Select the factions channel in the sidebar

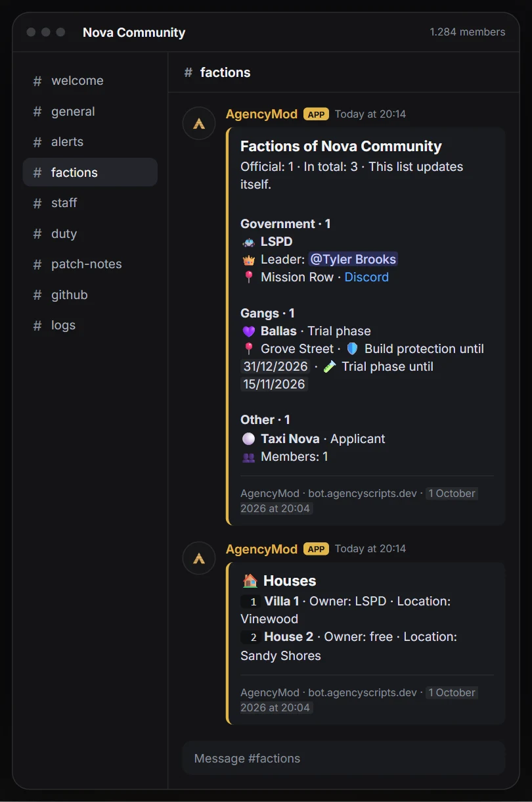point(90,172)
